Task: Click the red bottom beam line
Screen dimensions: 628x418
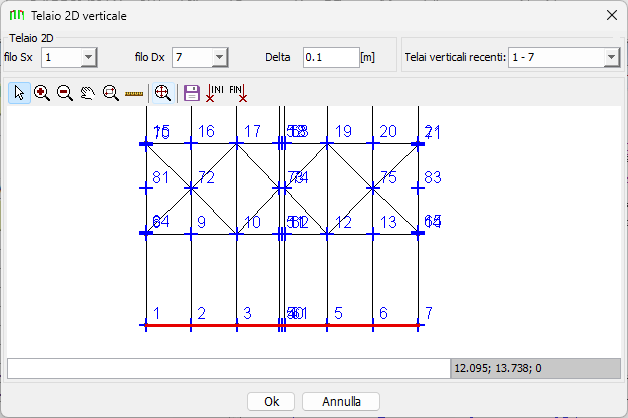Action: click(280, 325)
